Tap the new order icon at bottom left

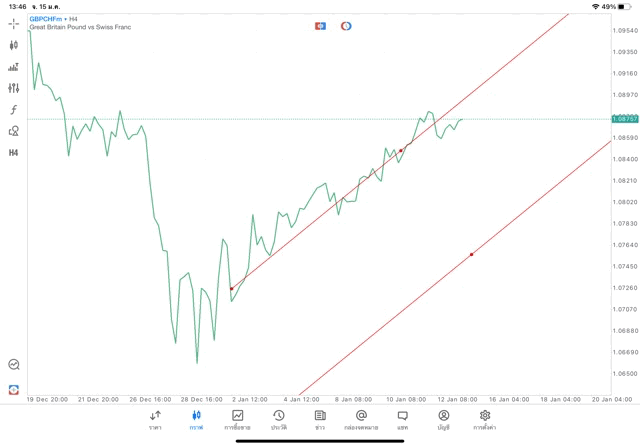[14, 389]
